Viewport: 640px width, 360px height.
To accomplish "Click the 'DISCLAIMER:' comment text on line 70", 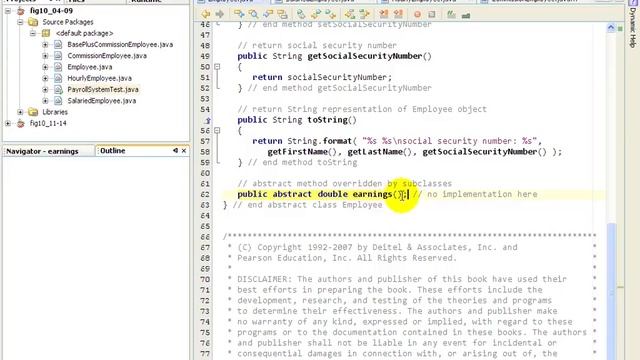I will [x=264, y=279].
